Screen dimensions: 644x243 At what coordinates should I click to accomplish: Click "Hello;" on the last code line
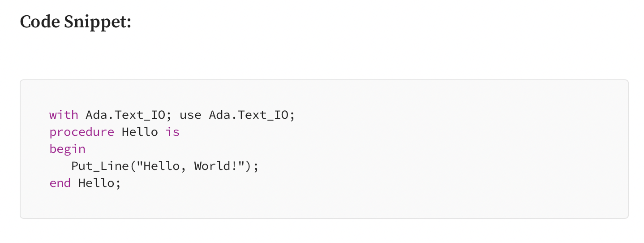[100, 183]
